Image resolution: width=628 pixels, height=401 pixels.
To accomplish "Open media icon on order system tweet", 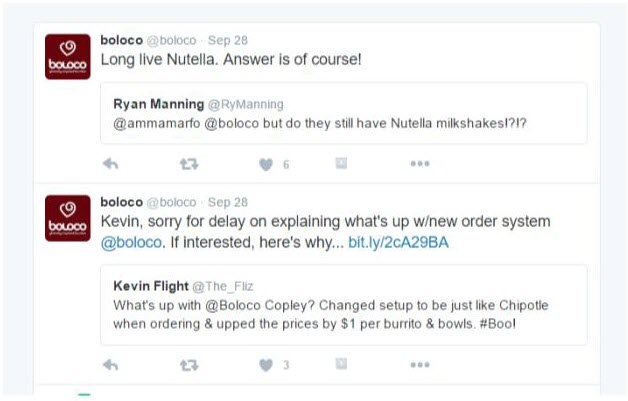I will click(341, 364).
